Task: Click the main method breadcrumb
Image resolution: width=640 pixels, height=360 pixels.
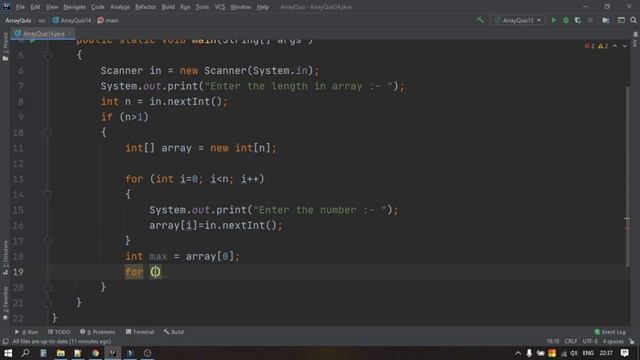Action: [108, 20]
